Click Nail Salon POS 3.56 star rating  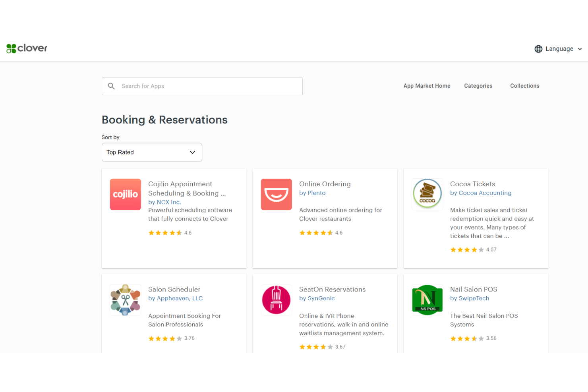point(473,338)
